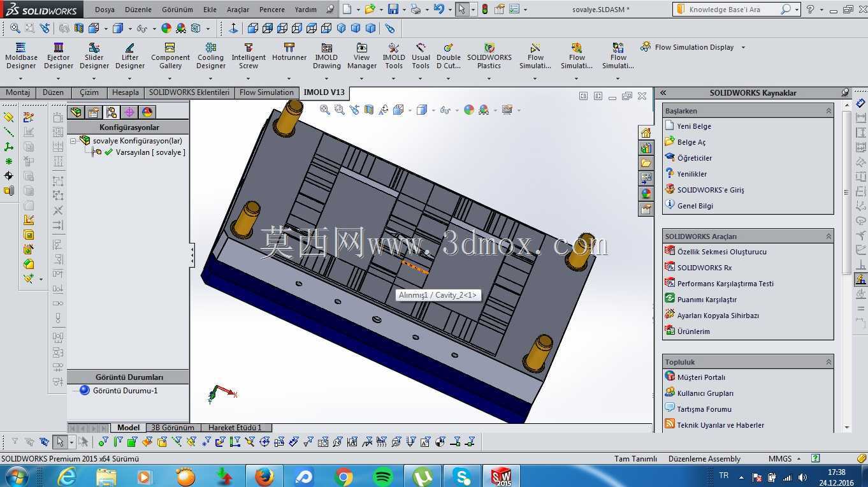Image resolution: width=868 pixels, height=487 pixels.
Task: Collapse the sovalye Konfigürasyon(lar) tree node
Action: (73, 140)
